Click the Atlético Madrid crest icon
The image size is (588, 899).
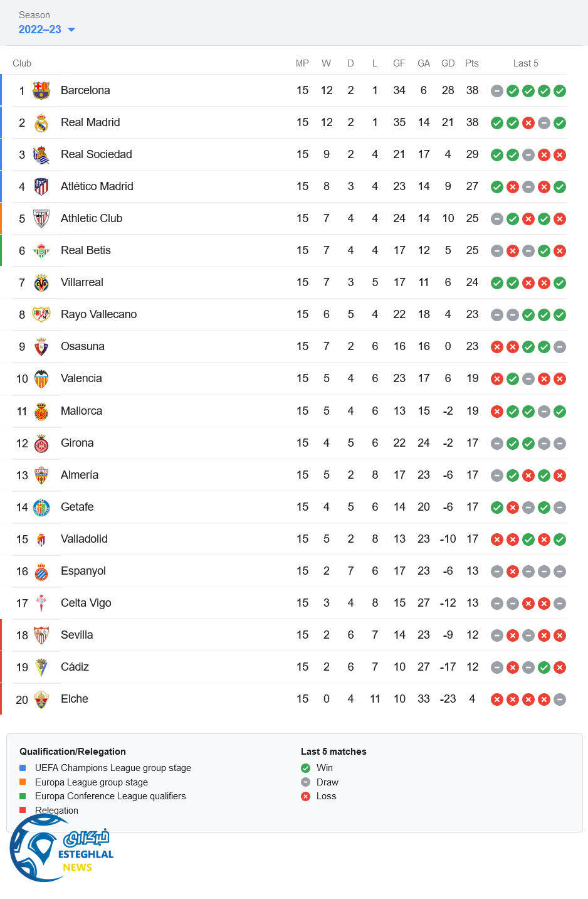point(41,187)
